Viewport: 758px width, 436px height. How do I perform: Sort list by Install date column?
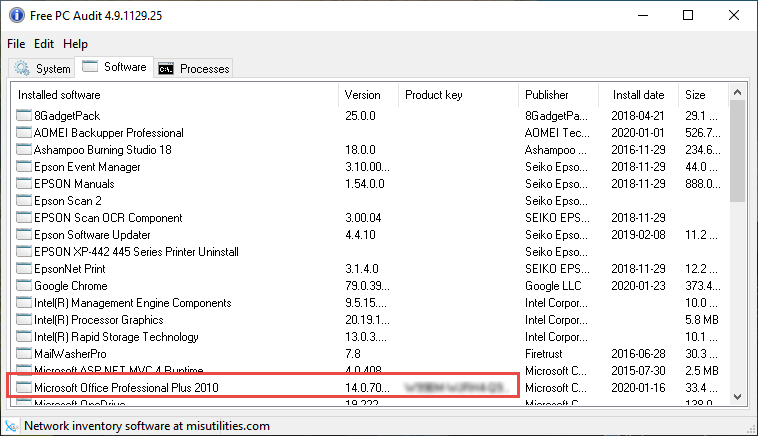click(x=639, y=95)
